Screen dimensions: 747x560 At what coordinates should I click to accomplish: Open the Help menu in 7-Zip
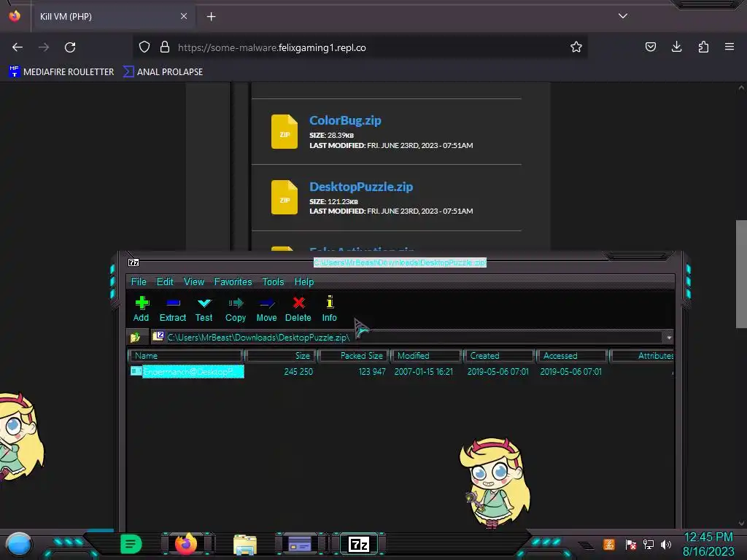(x=304, y=281)
